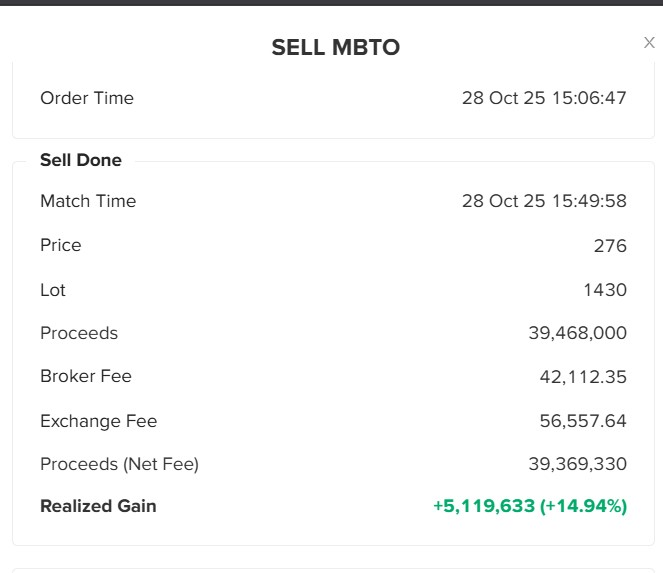This screenshot has width=663, height=573.
Task: Click the Price label
Action: click(x=61, y=245)
